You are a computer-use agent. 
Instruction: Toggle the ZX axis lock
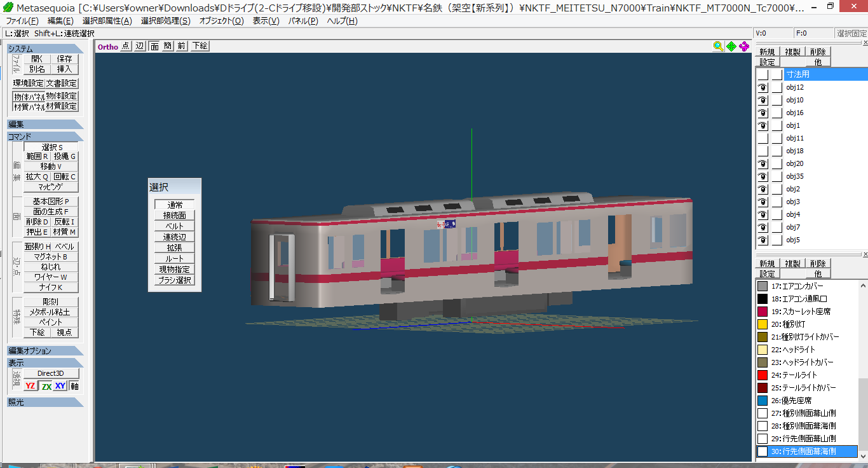(46, 386)
